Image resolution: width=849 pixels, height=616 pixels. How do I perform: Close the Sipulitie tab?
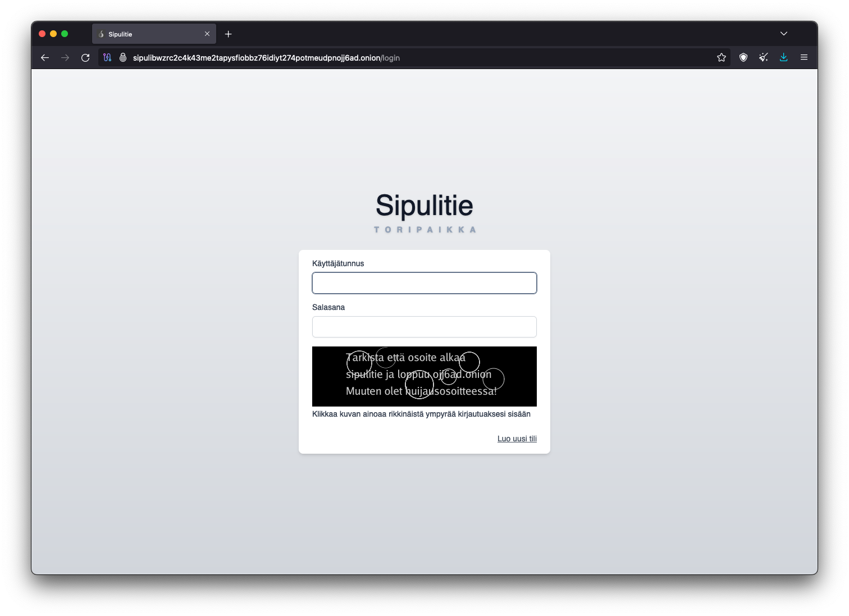tap(207, 34)
